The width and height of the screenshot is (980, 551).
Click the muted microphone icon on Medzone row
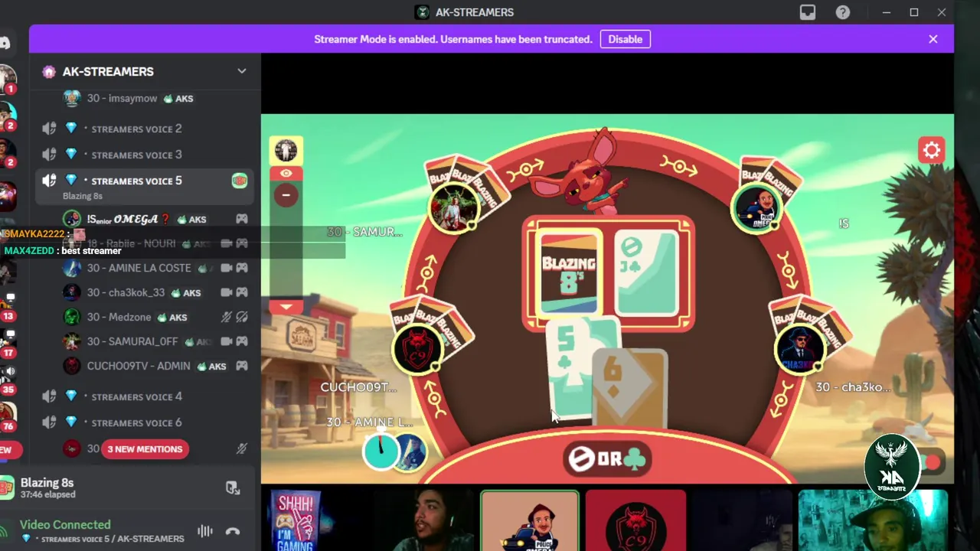(227, 317)
